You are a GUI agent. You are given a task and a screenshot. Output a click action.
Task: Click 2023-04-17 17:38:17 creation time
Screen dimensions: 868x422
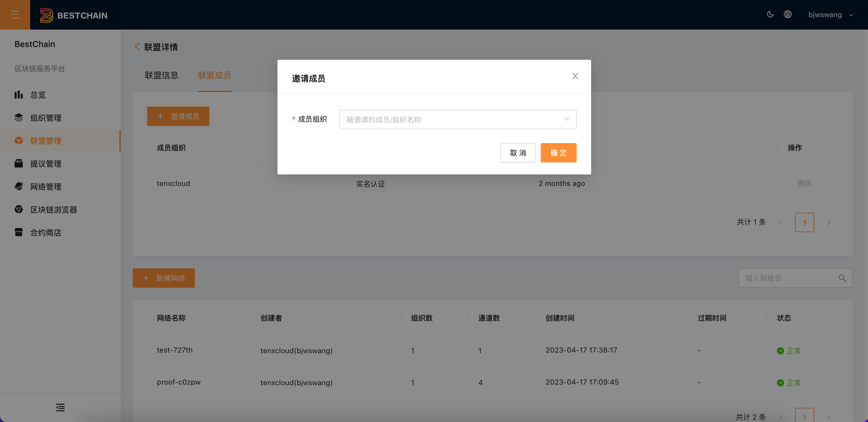[581, 350]
